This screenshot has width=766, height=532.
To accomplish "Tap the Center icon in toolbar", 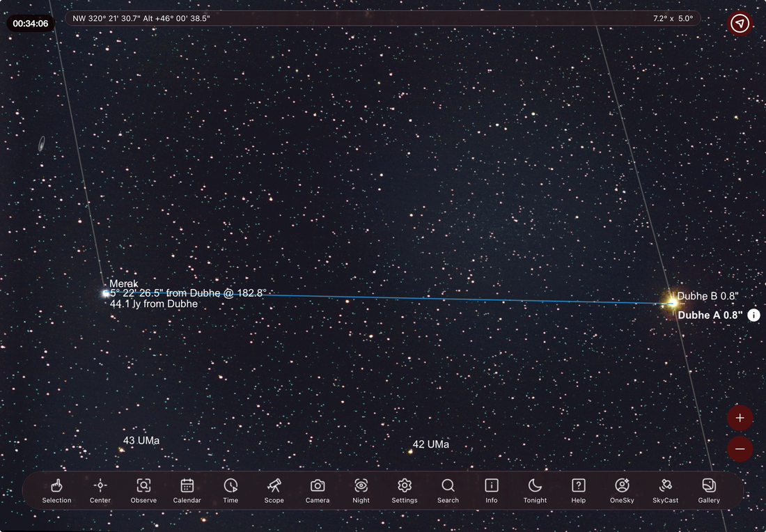I will pos(100,490).
